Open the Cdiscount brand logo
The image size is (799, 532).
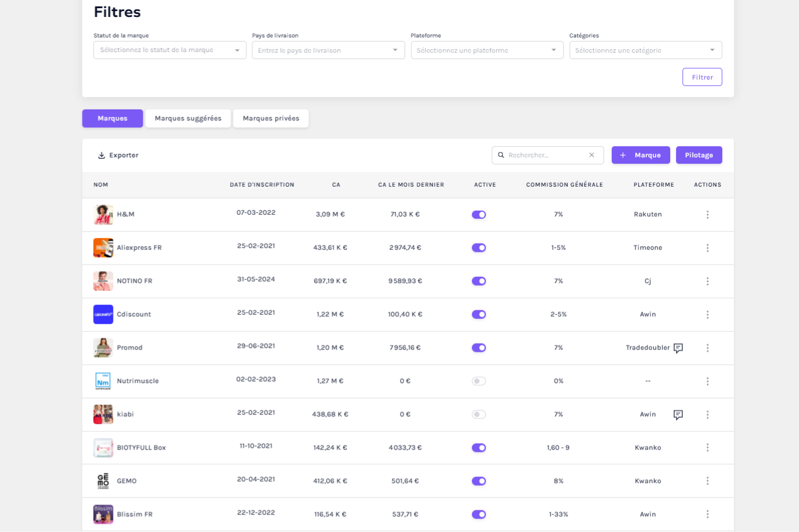(103, 315)
